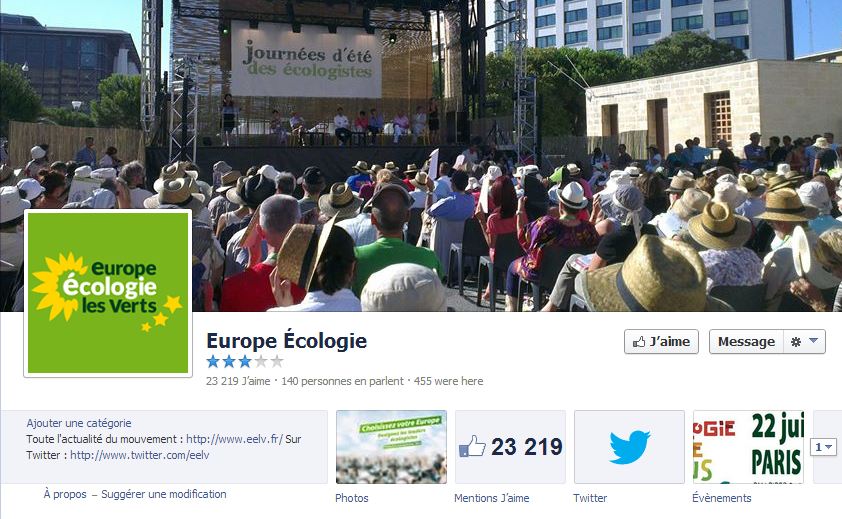Open the Message button
The image size is (842, 519).
[x=746, y=342]
